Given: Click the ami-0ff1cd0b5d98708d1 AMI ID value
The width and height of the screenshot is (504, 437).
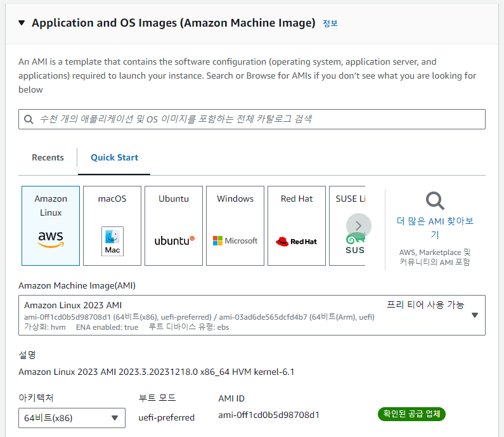Looking at the screenshot, I should tap(269, 415).
